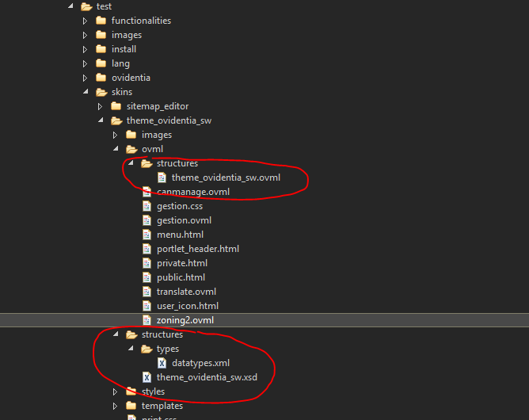Expand the templates folder arrow
Screen dimensions: 529x420
click(x=116, y=406)
